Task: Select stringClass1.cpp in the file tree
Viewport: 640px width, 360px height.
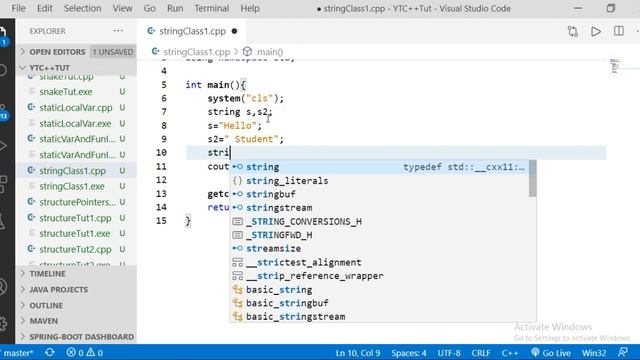Action: (x=76, y=171)
